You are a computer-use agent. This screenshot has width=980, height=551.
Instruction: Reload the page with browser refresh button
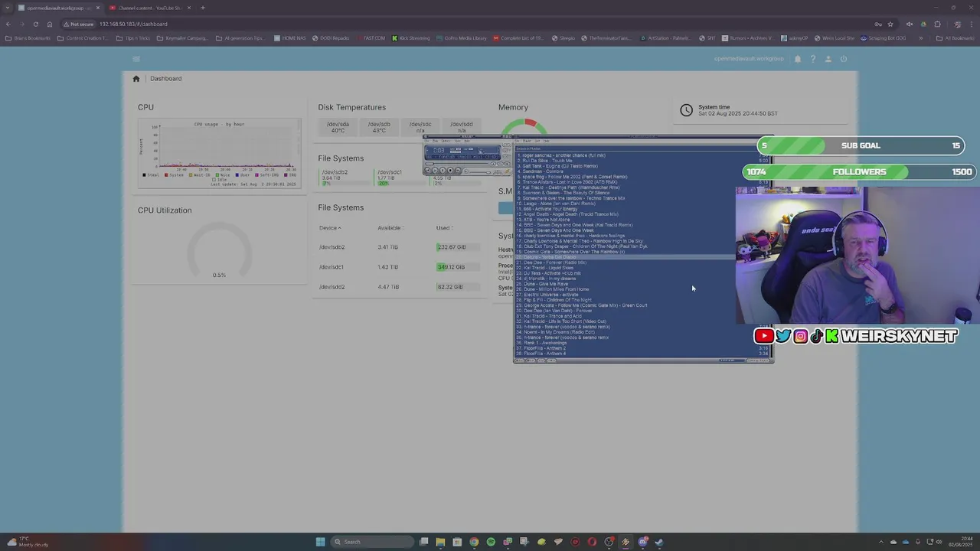tap(35, 24)
